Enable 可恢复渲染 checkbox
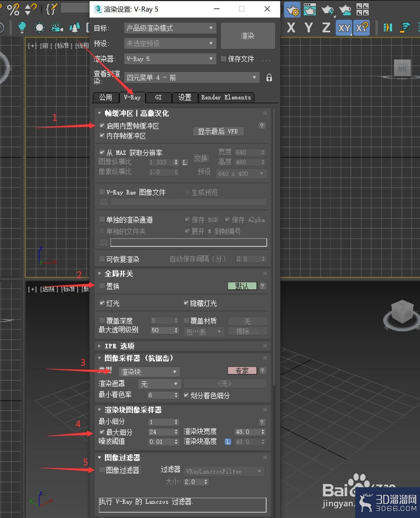Screen dimensions: 420x518 pyautogui.click(x=102, y=259)
